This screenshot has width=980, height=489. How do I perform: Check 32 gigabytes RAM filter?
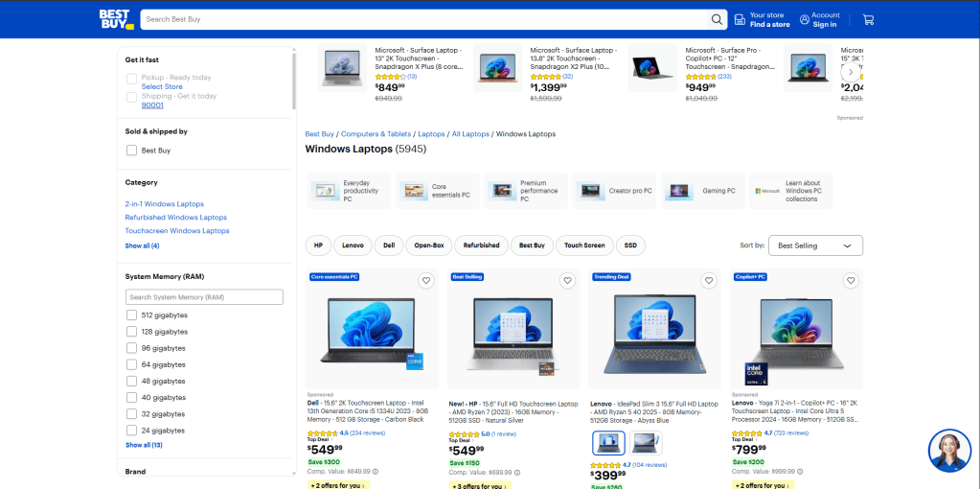coord(131,414)
